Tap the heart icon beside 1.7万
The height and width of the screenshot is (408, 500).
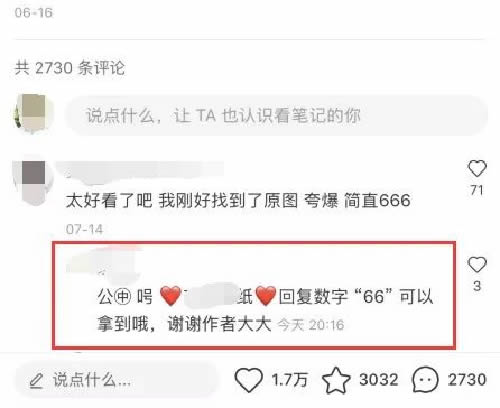(x=248, y=380)
